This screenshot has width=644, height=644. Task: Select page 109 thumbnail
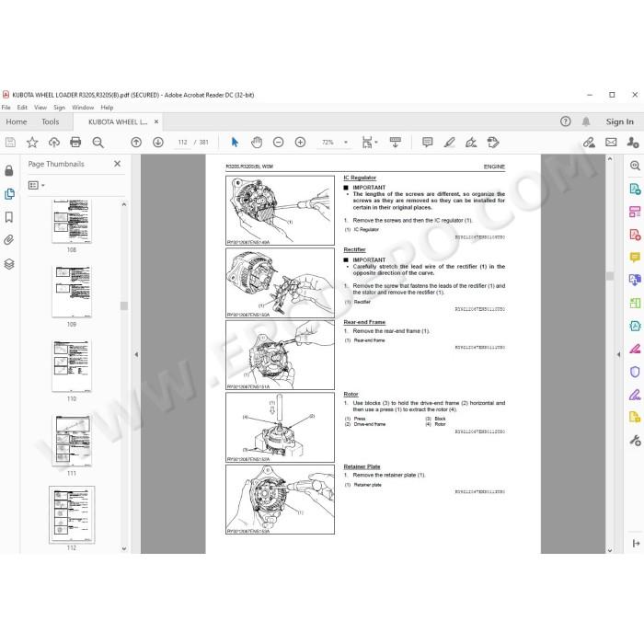[72, 292]
